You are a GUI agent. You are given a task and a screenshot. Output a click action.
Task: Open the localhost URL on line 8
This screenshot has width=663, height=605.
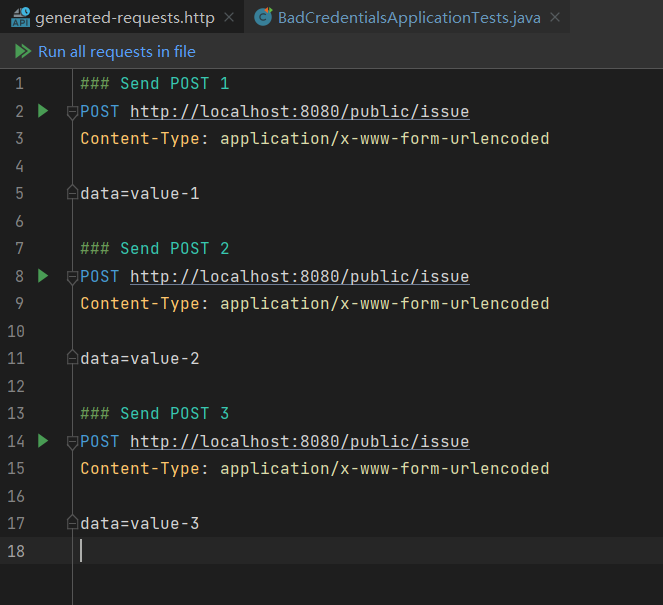click(300, 276)
